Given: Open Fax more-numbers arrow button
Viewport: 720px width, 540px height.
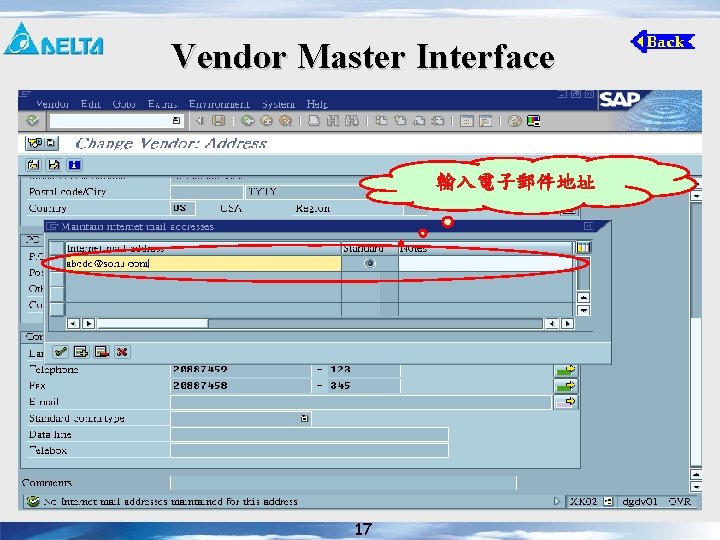Looking at the screenshot, I should click(566, 386).
